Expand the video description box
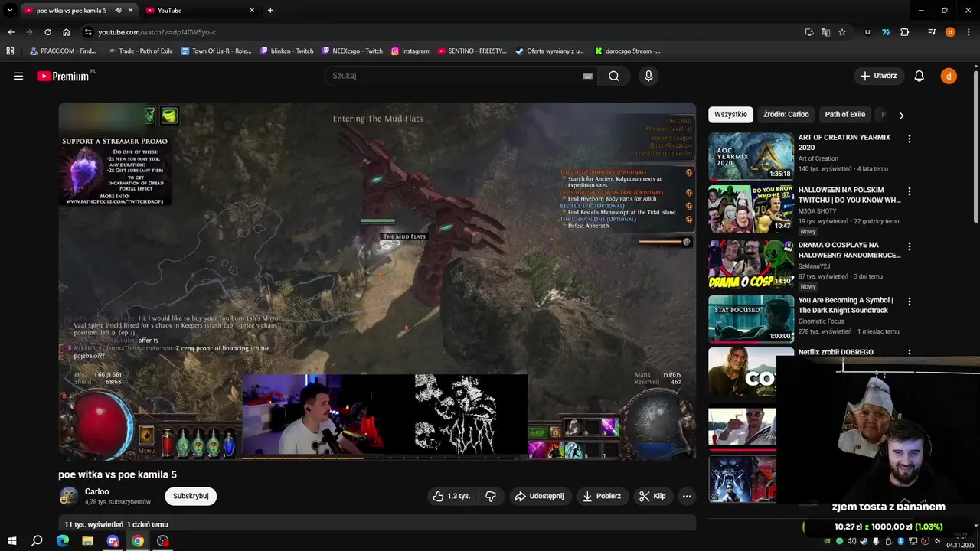Screen dimensions: 980x551 coord(377,524)
